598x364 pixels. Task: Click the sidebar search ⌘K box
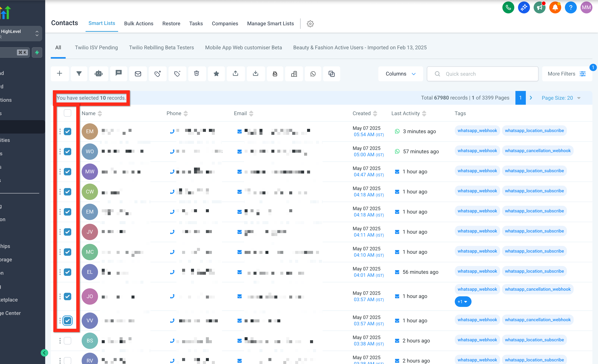[x=15, y=52]
